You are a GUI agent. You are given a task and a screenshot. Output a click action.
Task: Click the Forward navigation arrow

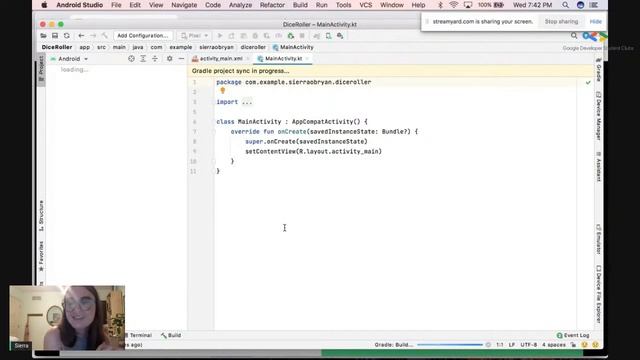click(93, 36)
